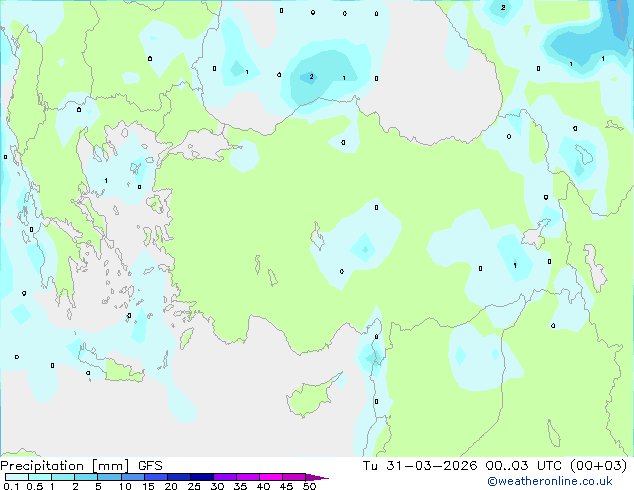Select the swatch between 45 and 50

(294, 477)
